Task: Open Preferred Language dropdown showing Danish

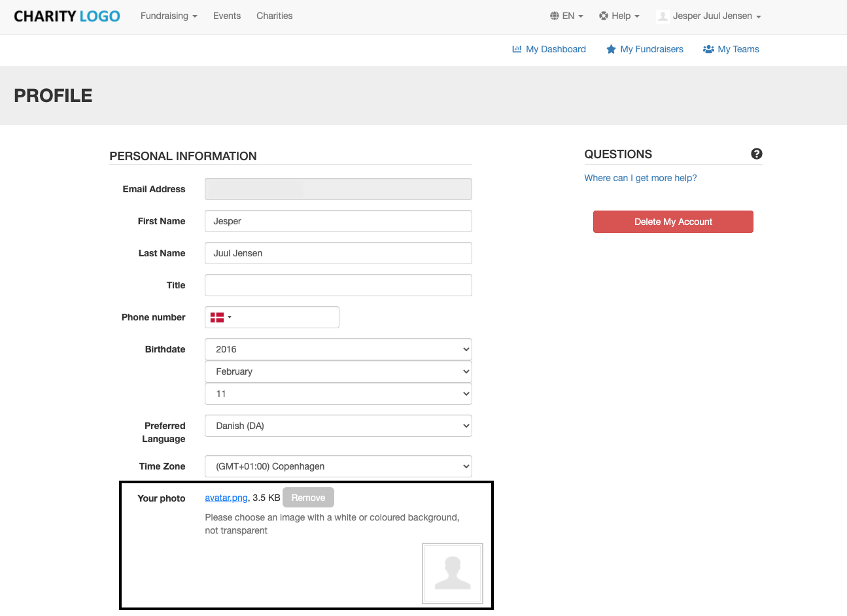Action: [x=338, y=426]
